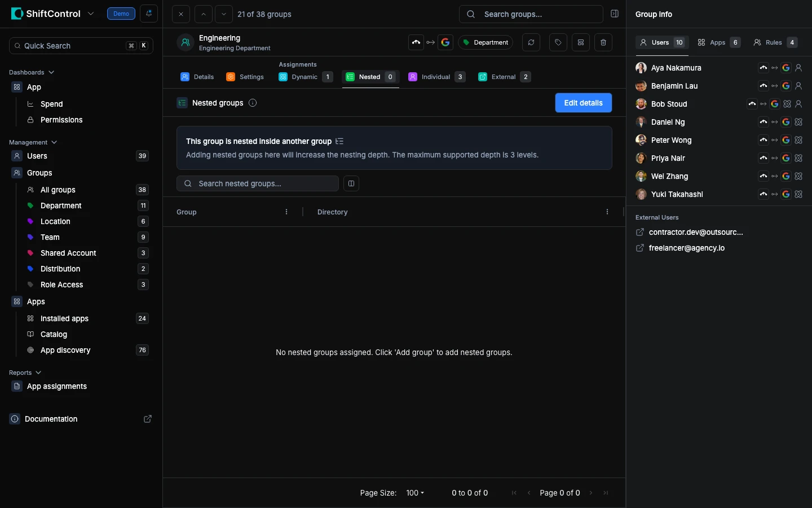Click the refresh sync icon in the group header
Image resolution: width=812 pixels, height=508 pixels.
click(531, 42)
